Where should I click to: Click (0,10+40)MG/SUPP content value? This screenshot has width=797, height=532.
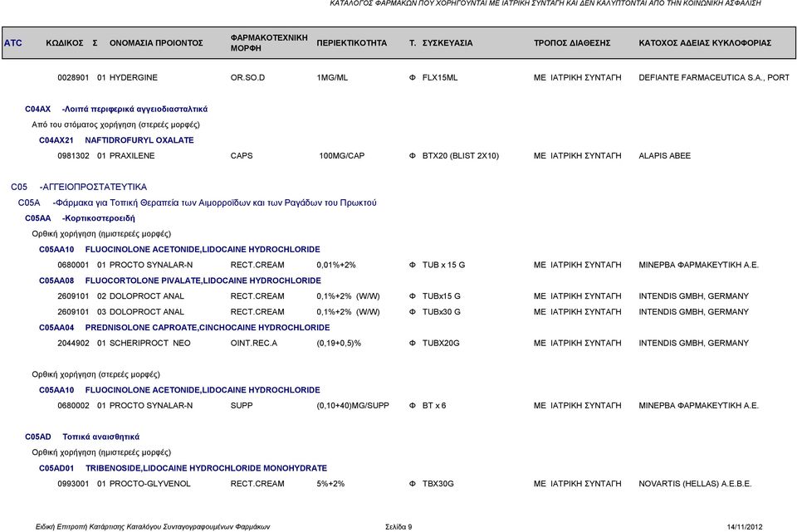tap(353, 406)
